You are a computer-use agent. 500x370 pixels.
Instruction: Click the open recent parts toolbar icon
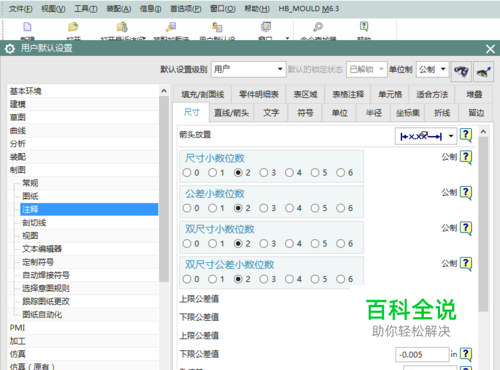(122, 27)
